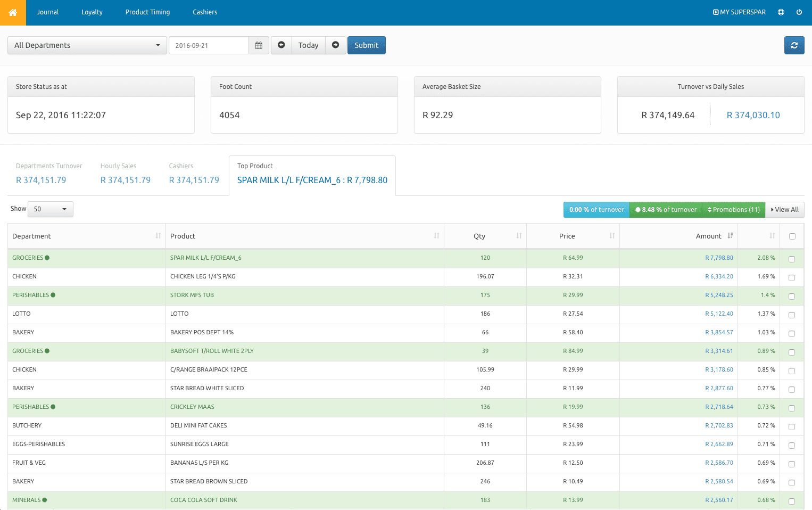Expand the Promotions (11) filter
812x510 pixels.
[x=733, y=210]
